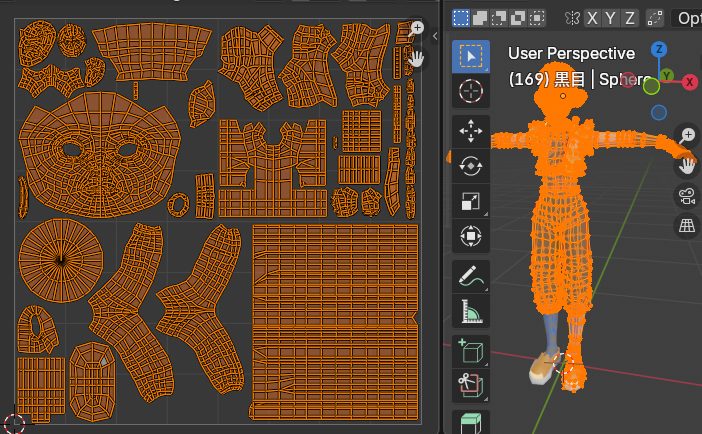Activate the Transform tool
The image size is (702, 434).
pos(471,237)
